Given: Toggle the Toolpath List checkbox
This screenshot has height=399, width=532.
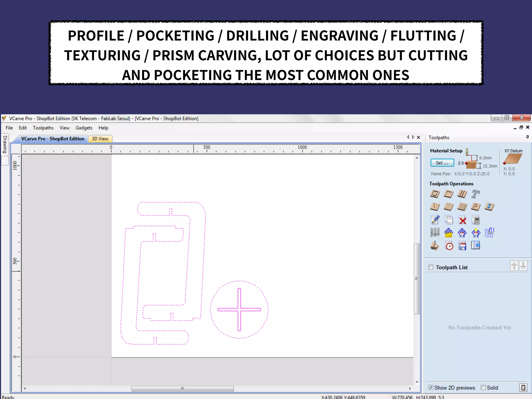Looking at the screenshot, I should pyautogui.click(x=431, y=267).
